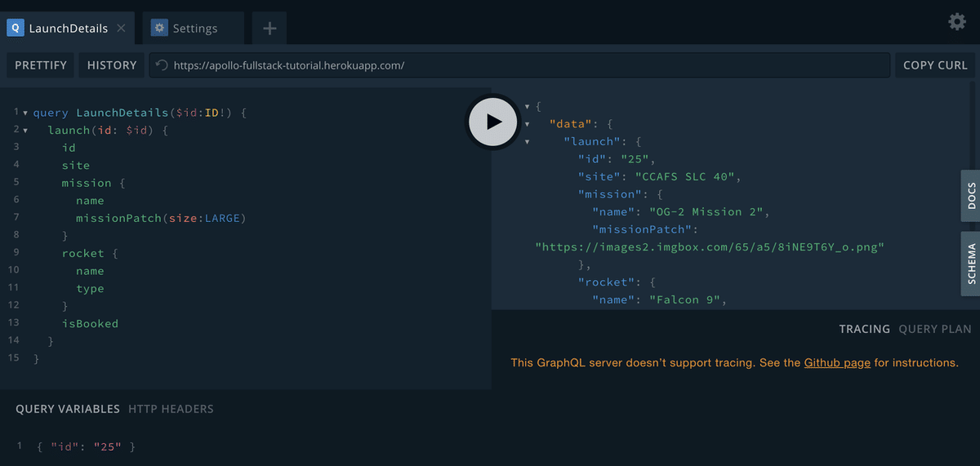
Task: Click the endpoint URL field
Action: 519,65
